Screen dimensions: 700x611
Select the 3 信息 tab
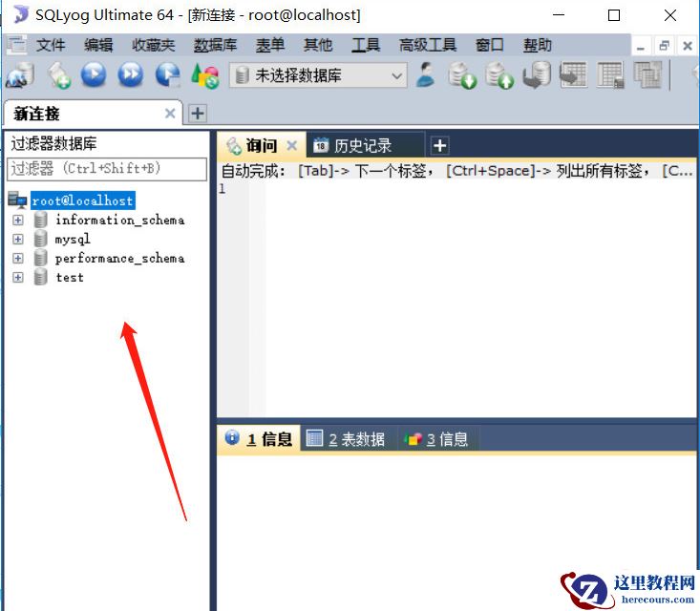(x=436, y=439)
